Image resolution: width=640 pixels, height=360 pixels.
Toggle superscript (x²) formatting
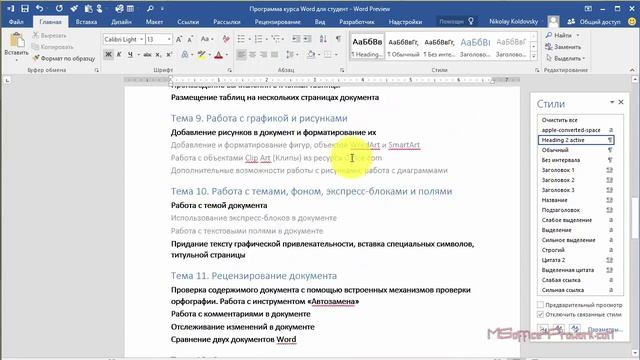pos(169,54)
